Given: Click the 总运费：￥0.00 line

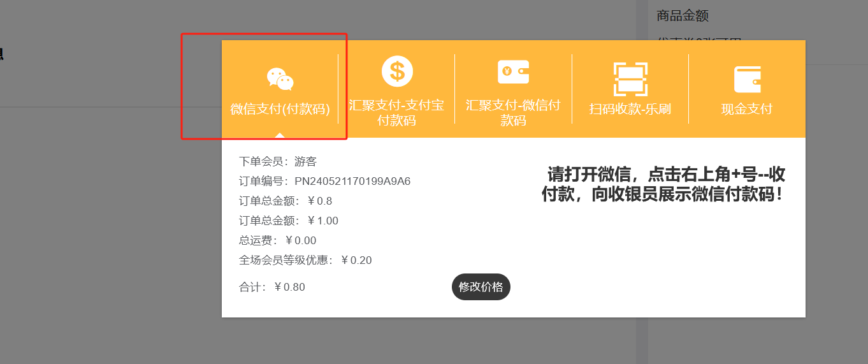Looking at the screenshot, I should coord(278,240).
